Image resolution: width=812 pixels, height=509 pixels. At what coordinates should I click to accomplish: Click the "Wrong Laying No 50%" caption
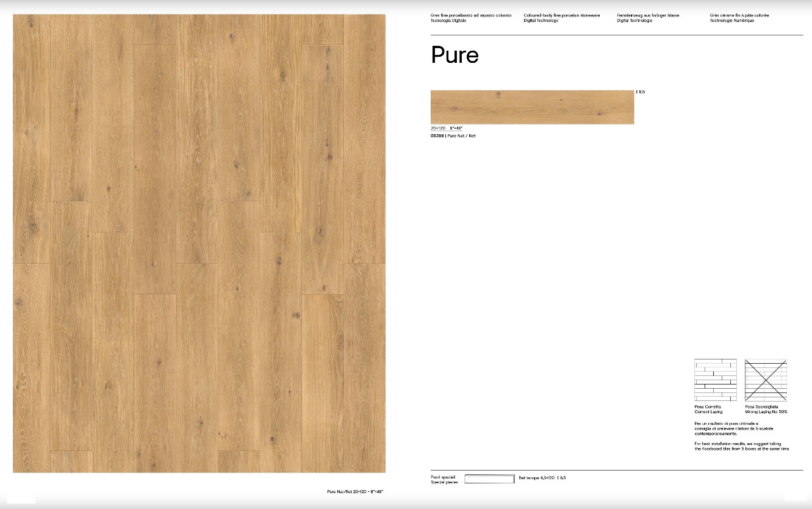[766, 412]
